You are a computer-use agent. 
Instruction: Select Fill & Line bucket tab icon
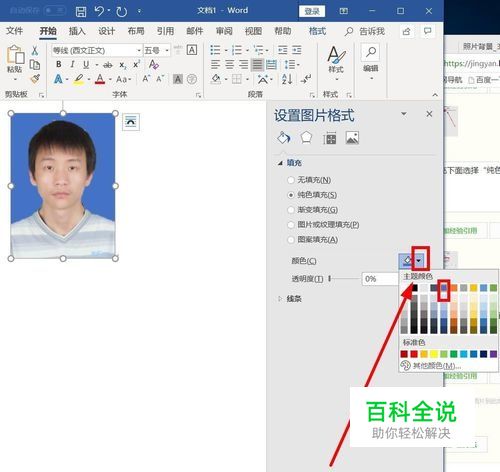click(284, 138)
